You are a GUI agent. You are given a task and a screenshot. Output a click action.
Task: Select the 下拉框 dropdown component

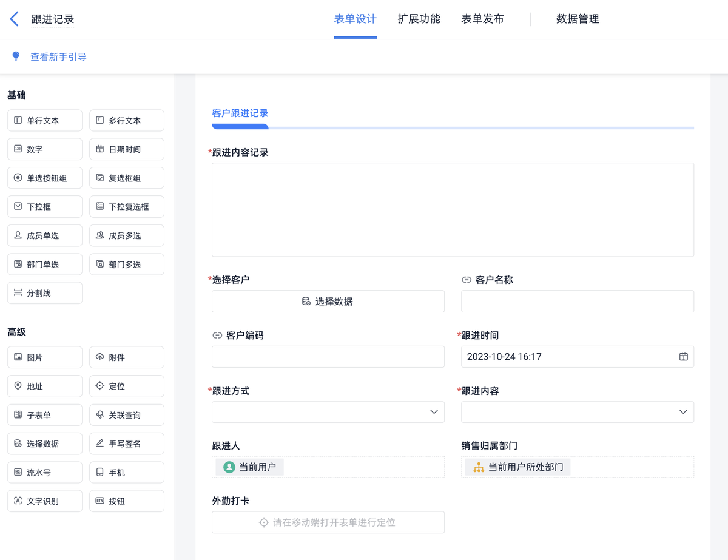(45, 207)
